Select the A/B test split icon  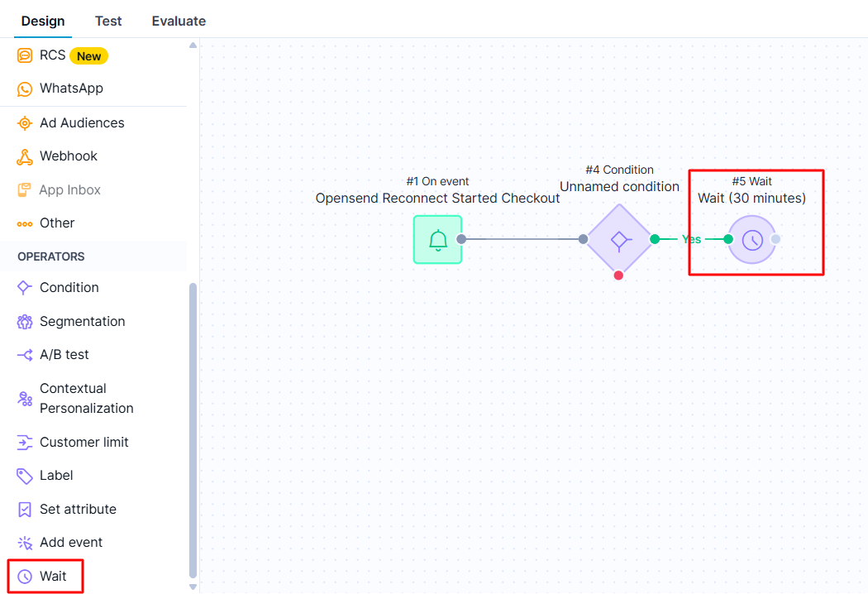pos(25,355)
